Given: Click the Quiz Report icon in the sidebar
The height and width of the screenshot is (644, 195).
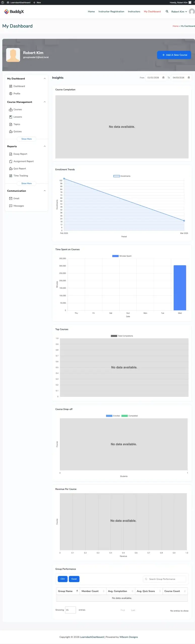Looking at the screenshot, I should 11,169.
